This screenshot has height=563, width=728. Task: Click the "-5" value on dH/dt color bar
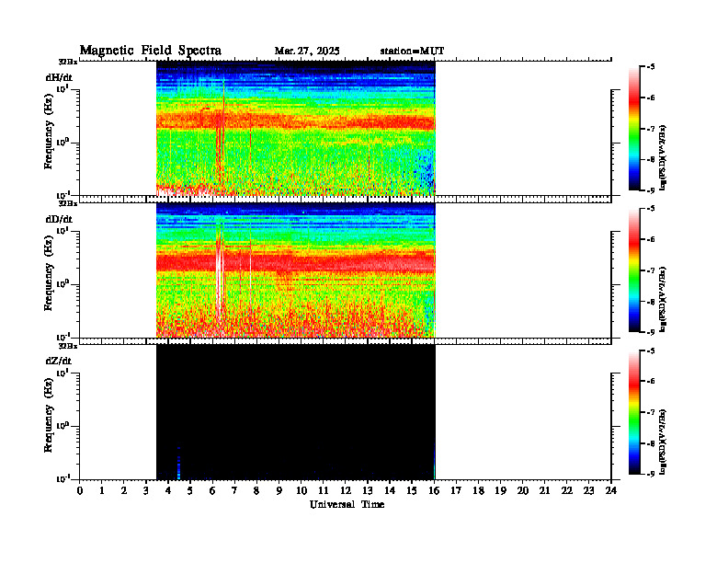tap(651, 67)
